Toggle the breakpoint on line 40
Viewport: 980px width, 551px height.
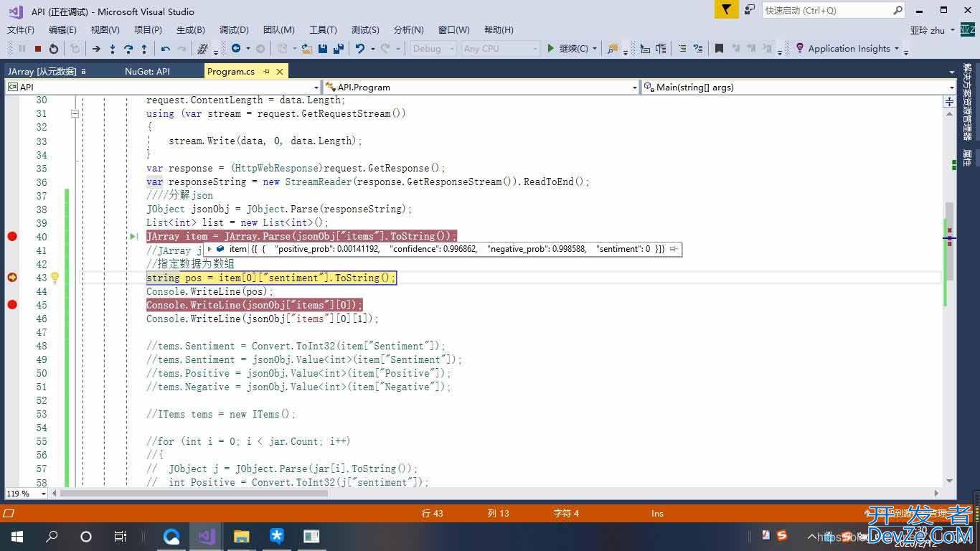12,237
